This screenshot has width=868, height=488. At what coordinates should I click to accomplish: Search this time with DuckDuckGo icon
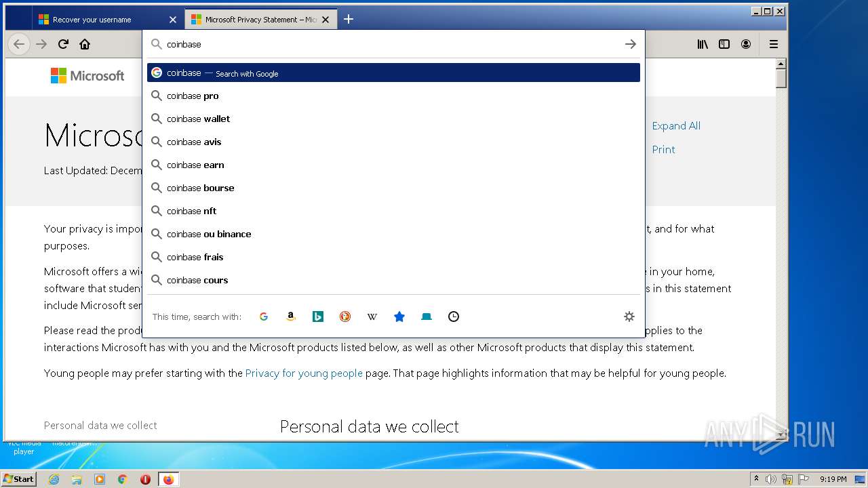click(x=345, y=317)
